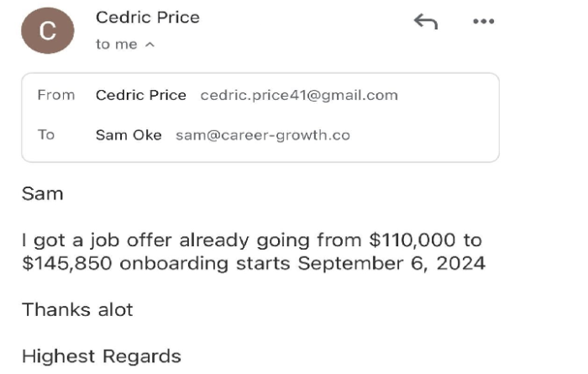Click sender name Cedric Price in header
The height and width of the screenshot is (374, 588).
[x=148, y=18]
